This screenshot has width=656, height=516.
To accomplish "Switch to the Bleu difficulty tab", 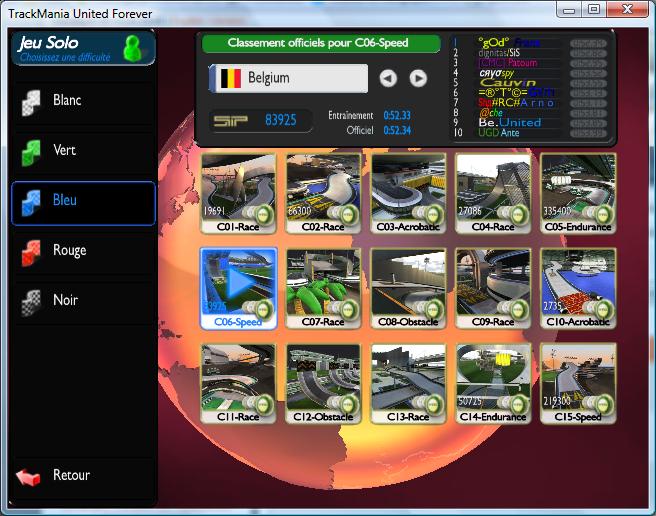I will point(84,202).
